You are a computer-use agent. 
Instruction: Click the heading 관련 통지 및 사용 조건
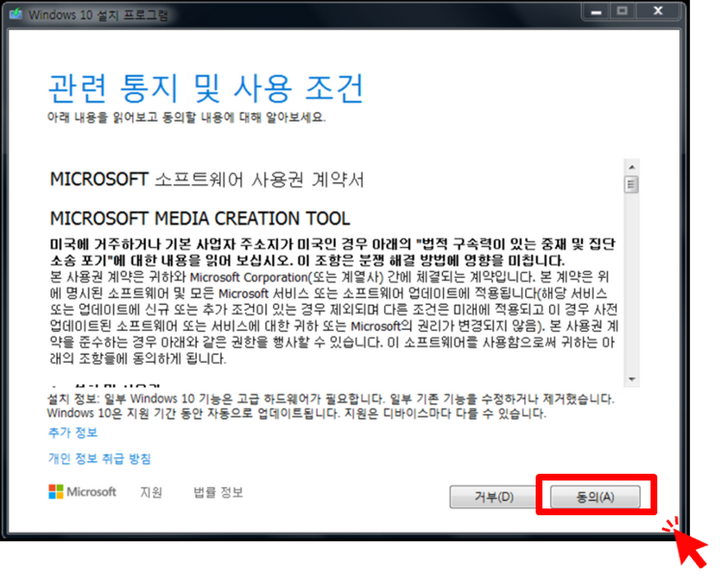click(206, 88)
